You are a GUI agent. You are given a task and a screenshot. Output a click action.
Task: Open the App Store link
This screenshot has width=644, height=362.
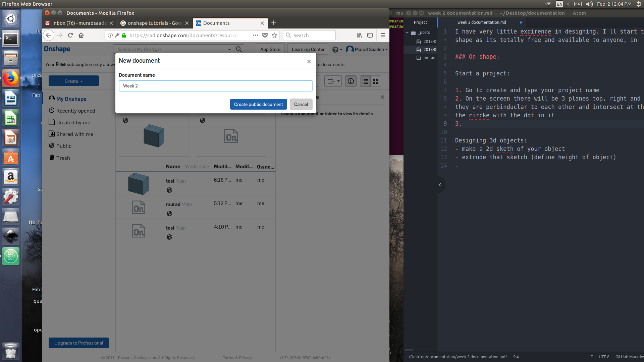click(x=270, y=49)
